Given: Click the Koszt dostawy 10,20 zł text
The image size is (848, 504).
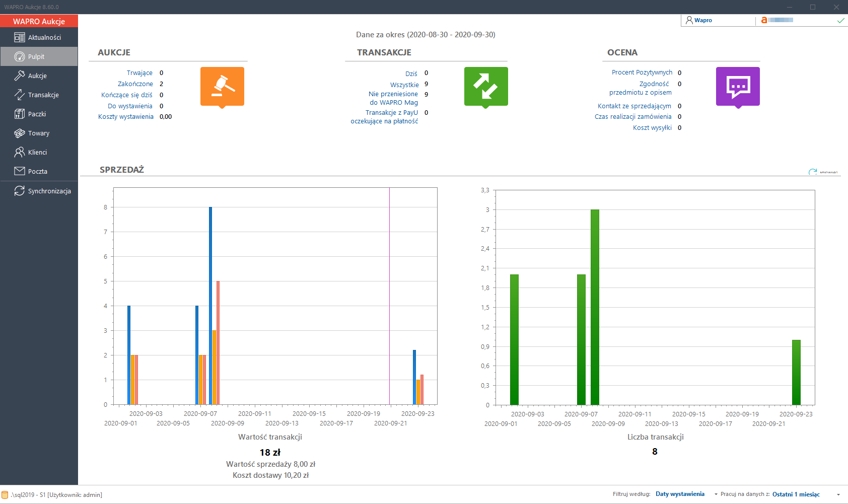Looking at the screenshot, I should pos(270,475).
